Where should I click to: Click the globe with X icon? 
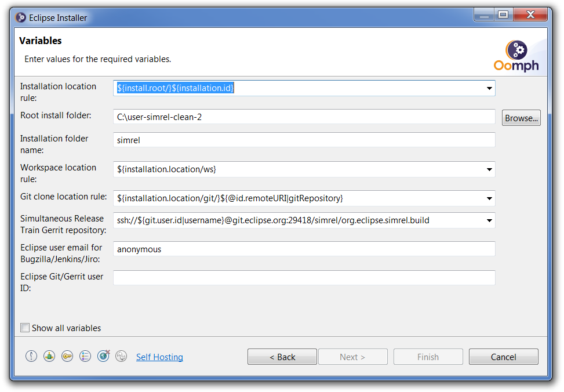pos(104,356)
